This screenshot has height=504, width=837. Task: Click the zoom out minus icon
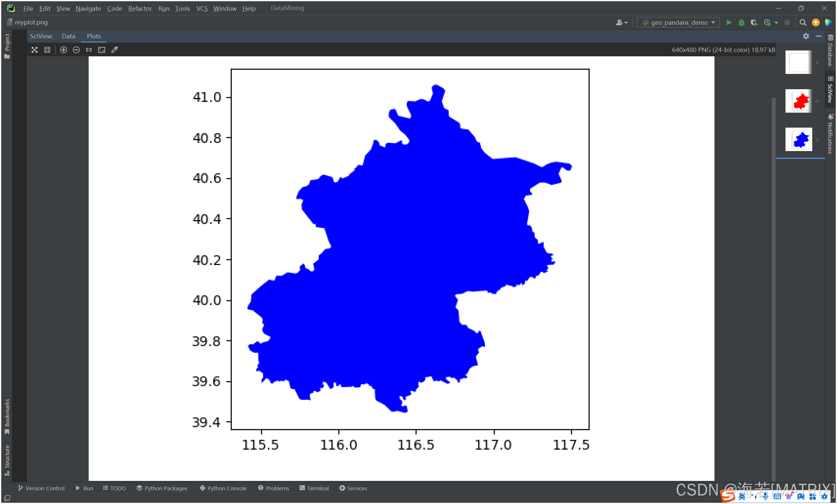coord(76,50)
